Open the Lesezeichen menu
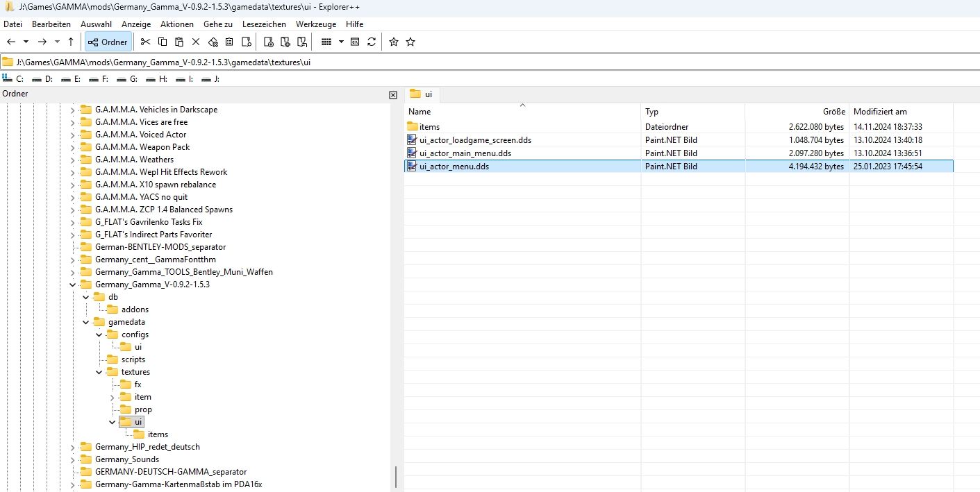This screenshot has width=980, height=492. coord(264,24)
